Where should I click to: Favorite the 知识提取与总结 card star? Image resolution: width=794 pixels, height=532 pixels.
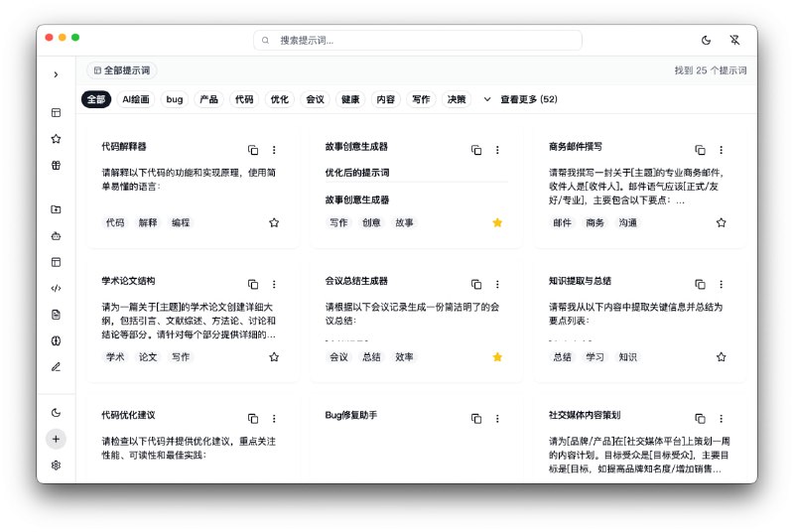tap(722, 357)
